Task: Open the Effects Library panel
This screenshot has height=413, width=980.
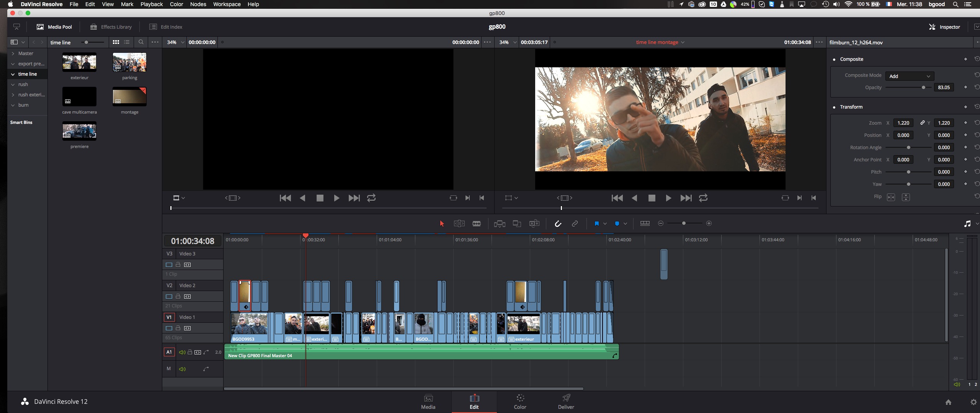Action: coord(111,27)
